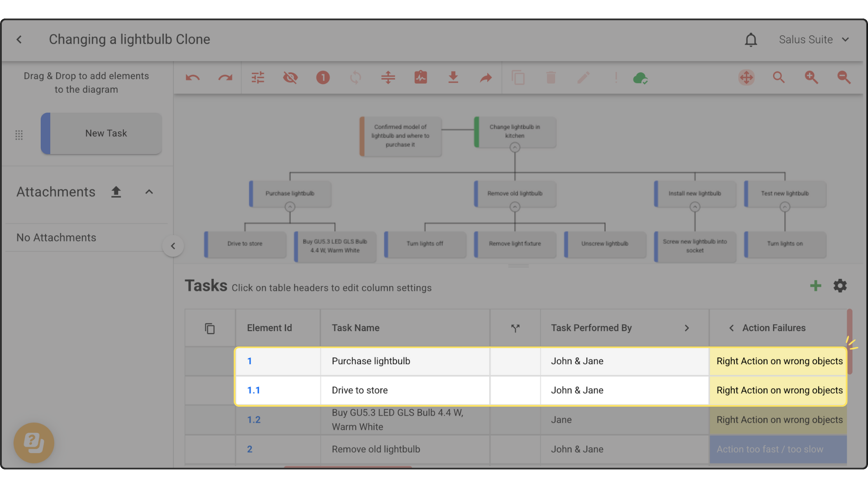
Task: Click the undo arrow icon
Action: tap(193, 78)
